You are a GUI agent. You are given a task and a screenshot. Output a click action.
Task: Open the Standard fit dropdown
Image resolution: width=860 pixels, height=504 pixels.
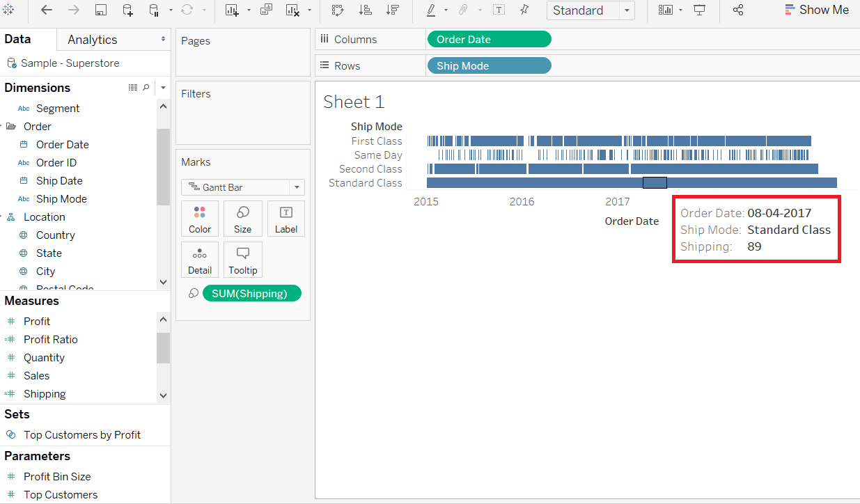591,10
